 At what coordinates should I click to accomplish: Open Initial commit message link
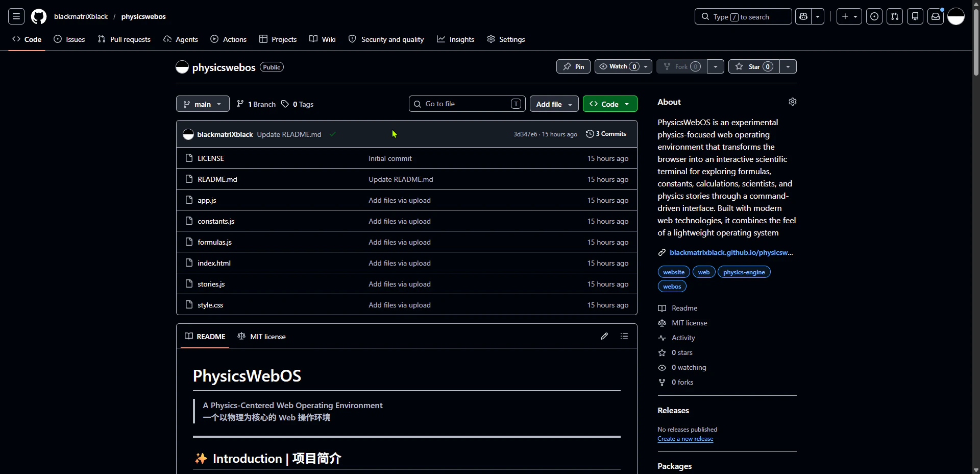(x=390, y=158)
